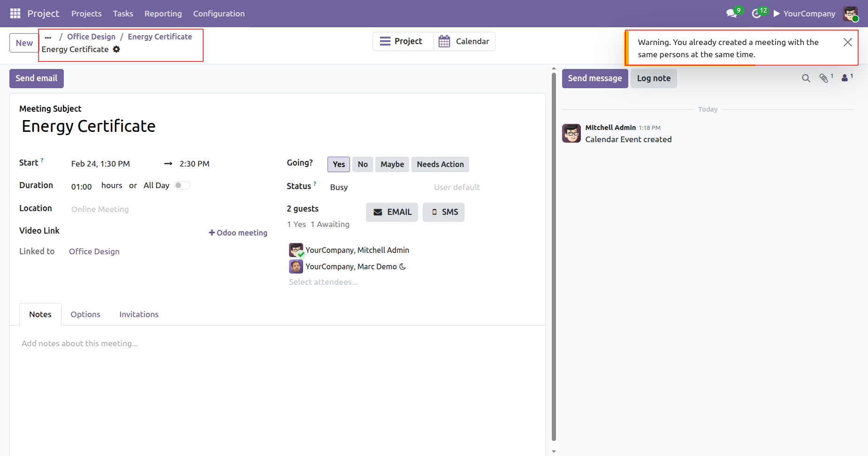Open the gear actions menu beside Energy Certificate
The width and height of the screenshot is (868, 456).
(116, 49)
